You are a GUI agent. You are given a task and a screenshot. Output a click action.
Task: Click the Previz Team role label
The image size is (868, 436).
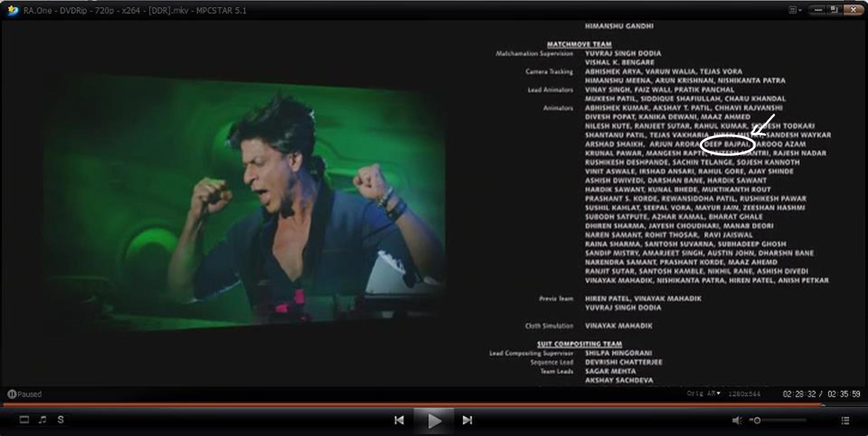(556, 299)
